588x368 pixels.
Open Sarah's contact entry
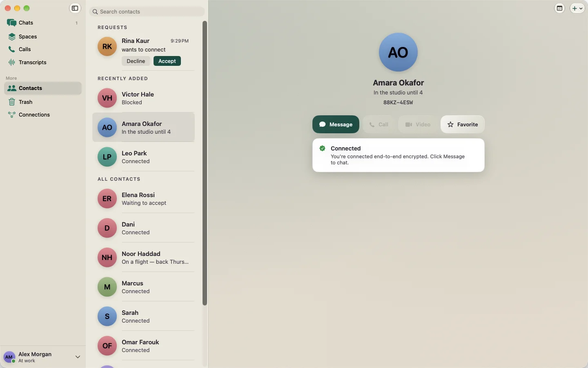click(x=144, y=316)
